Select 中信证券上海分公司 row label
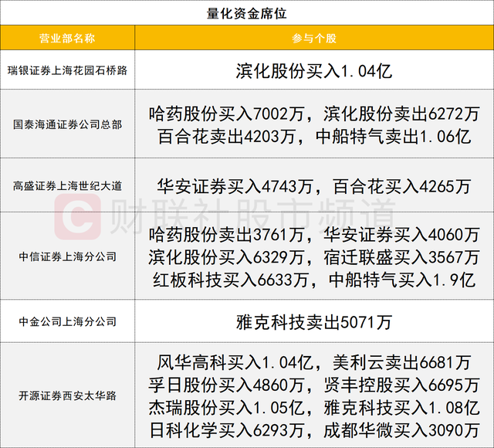 click(67, 256)
